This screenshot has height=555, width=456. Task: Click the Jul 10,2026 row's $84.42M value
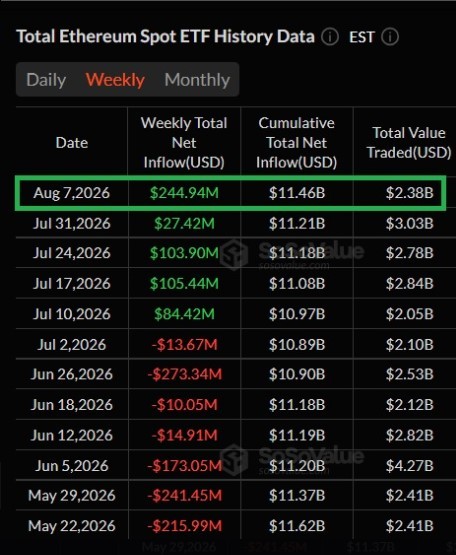(184, 314)
